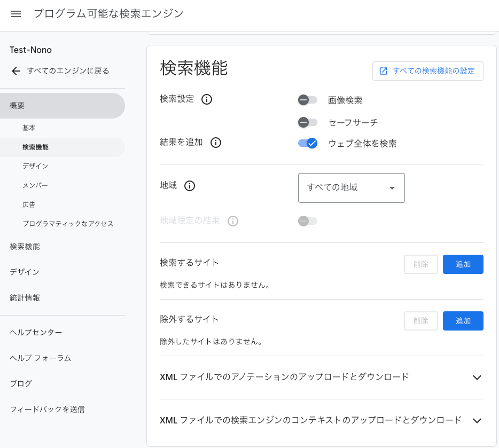Disable the ウェブ全体を検索 switch
The image size is (499, 448).
coord(307,143)
